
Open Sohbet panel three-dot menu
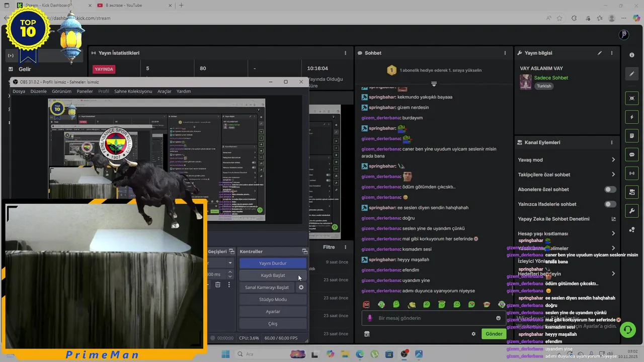click(505, 53)
